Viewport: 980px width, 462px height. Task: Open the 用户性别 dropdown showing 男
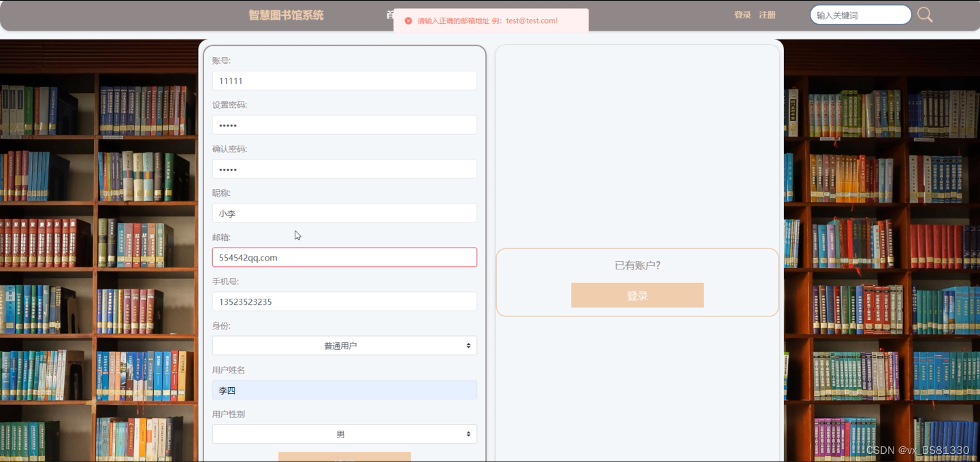coord(344,434)
